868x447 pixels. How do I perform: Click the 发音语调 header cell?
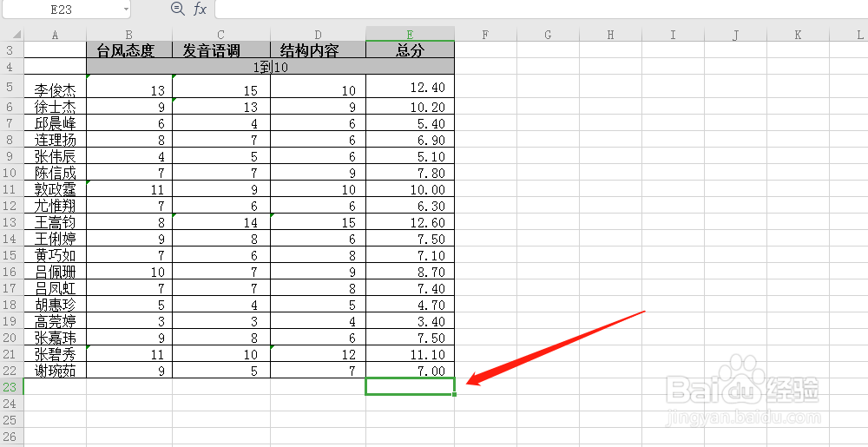click(221, 49)
